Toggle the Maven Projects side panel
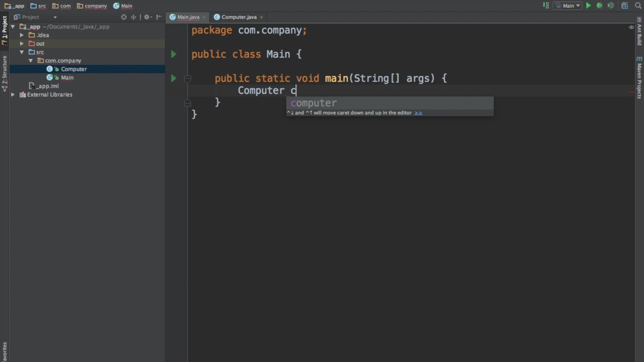This screenshot has width=644, height=362. point(639,77)
